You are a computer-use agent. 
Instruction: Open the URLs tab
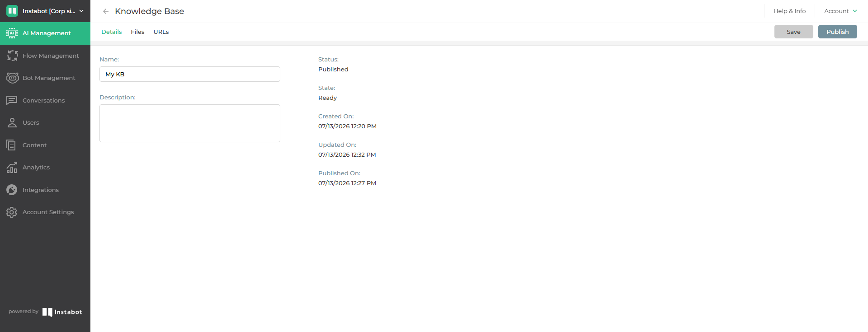pyautogui.click(x=161, y=32)
